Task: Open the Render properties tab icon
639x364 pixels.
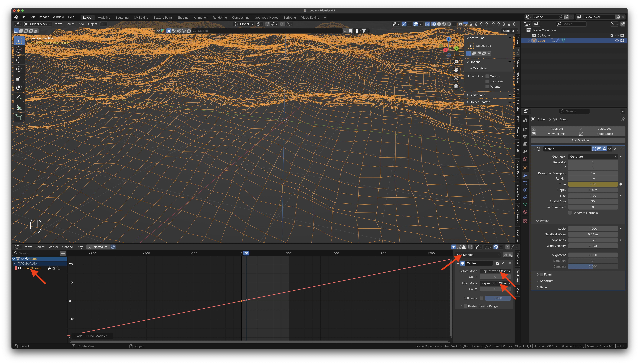Action: click(525, 130)
